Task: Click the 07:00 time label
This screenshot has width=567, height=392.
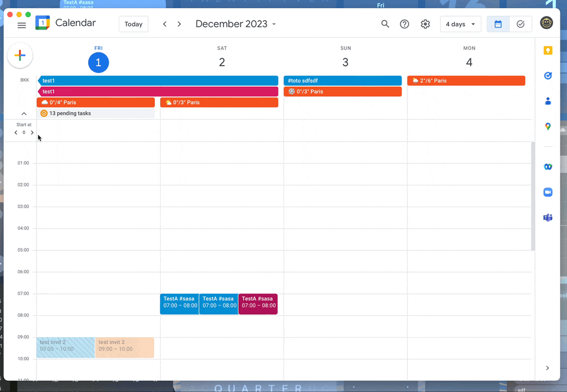Action: [x=23, y=293]
